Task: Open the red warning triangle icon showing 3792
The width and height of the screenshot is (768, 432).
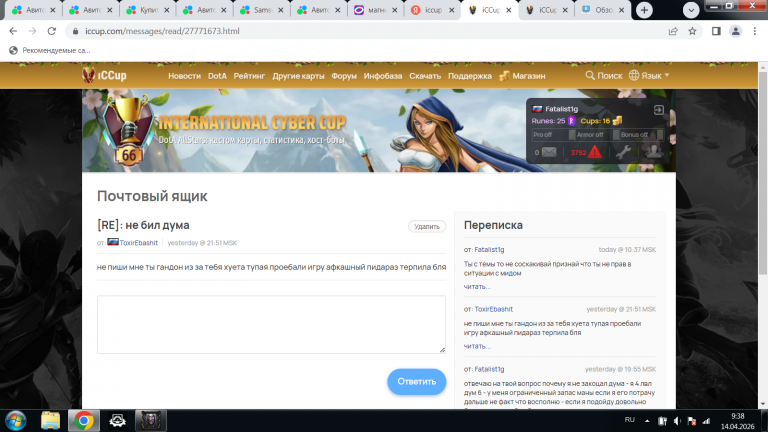Action: point(595,152)
